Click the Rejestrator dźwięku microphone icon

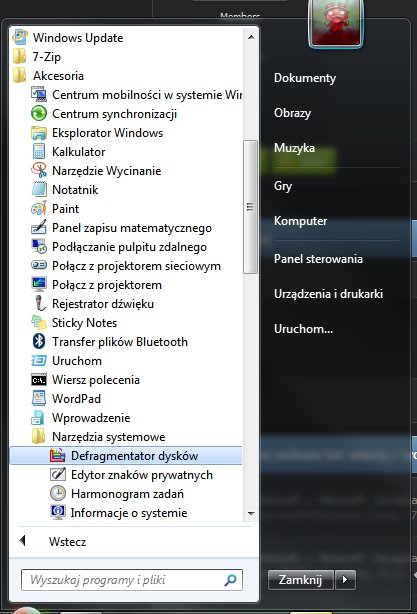39,303
